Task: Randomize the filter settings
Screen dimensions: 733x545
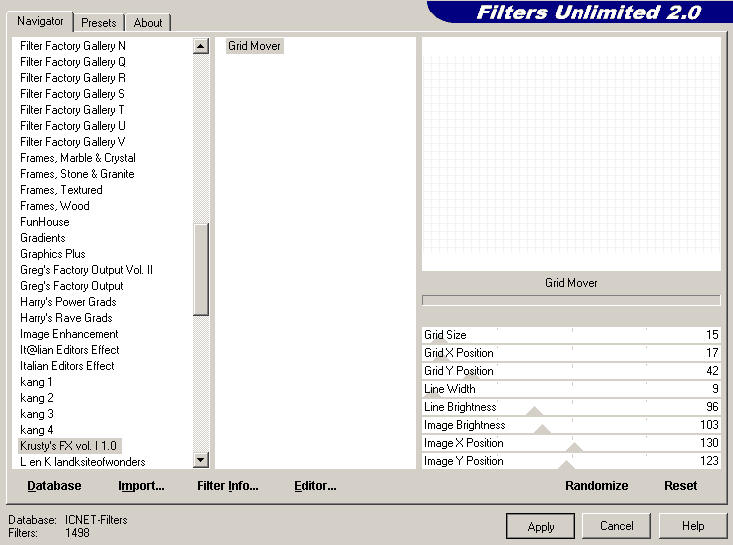Action: pos(596,486)
